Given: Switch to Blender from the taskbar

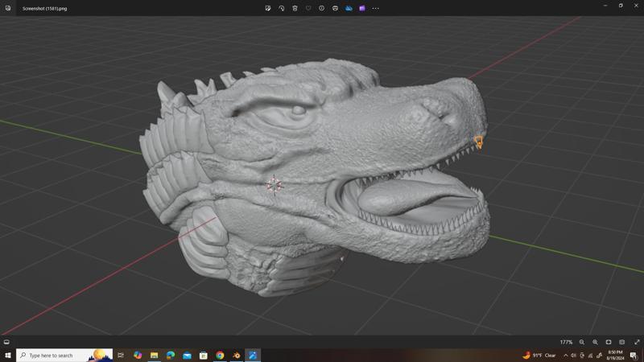Looking at the screenshot, I should pos(236,356).
